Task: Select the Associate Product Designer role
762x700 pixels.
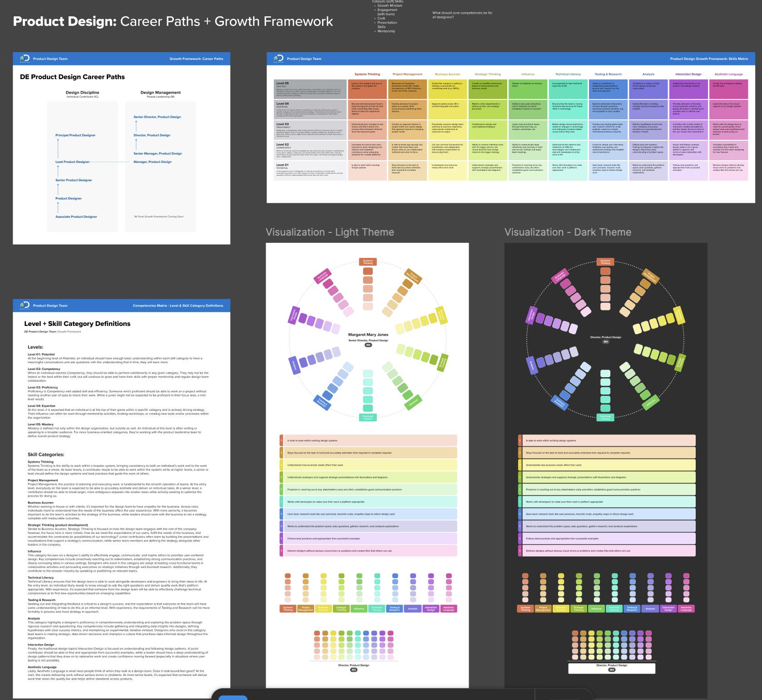Action: click(76, 217)
